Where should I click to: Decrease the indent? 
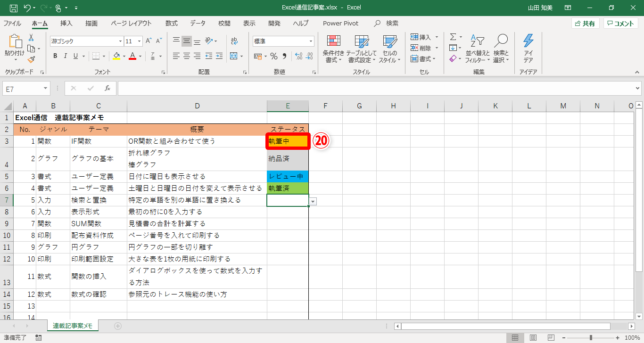pos(210,56)
